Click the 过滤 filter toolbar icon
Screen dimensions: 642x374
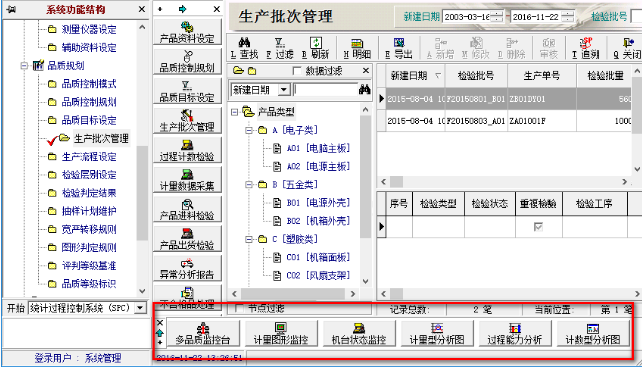coord(280,48)
